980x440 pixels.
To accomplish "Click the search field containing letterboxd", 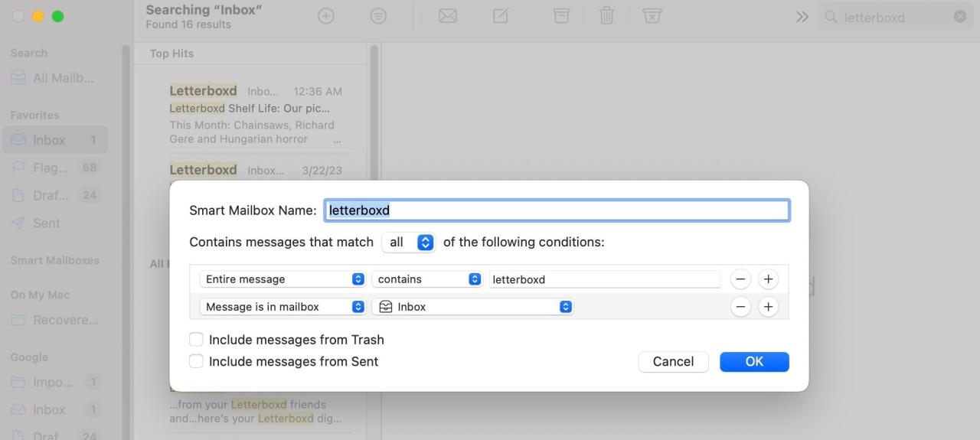I will (x=896, y=17).
